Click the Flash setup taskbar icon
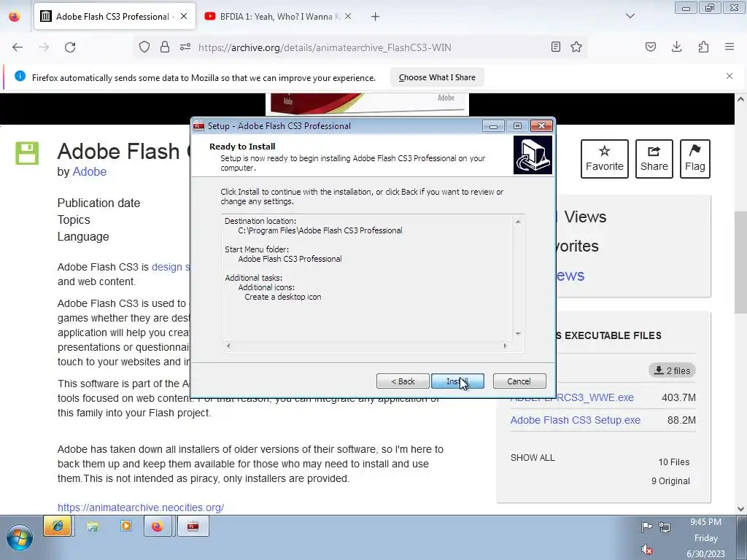Image resolution: width=747 pixels, height=560 pixels. 193,526
